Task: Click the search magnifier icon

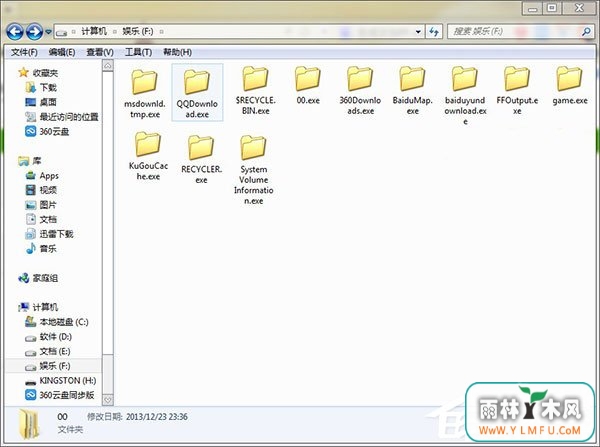Action: point(586,31)
